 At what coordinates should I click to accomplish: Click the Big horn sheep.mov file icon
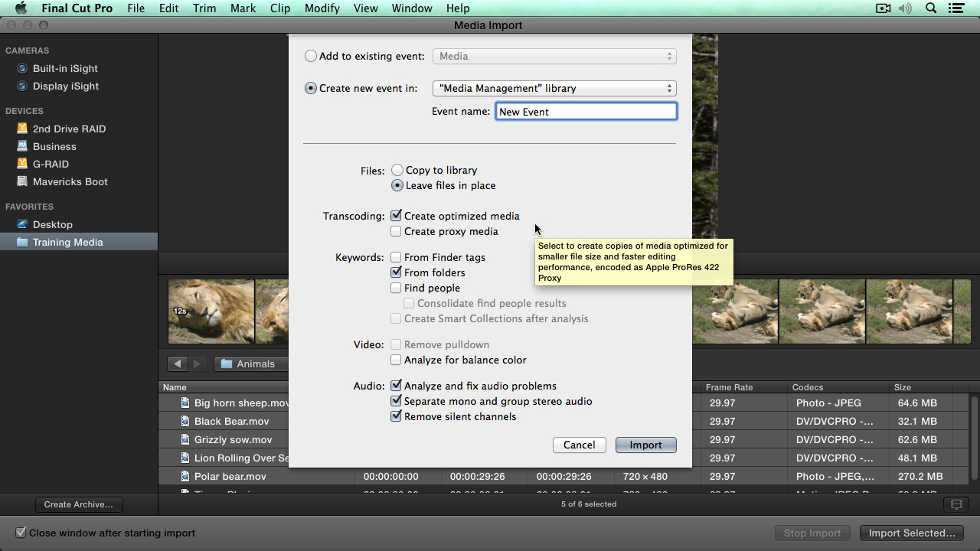click(185, 403)
